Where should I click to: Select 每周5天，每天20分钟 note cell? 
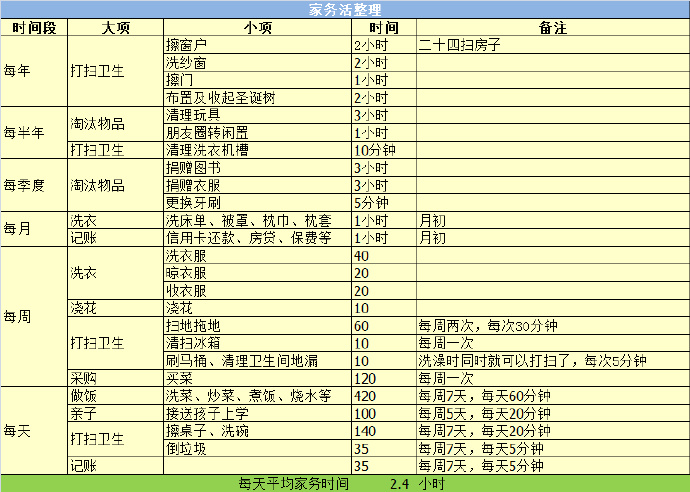tap(553, 413)
